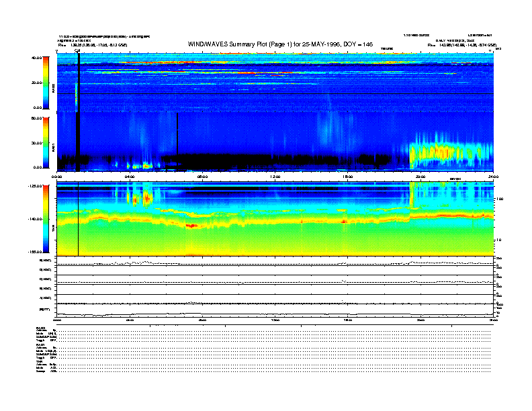
Task: Click the 04:00 tick label under RAD1 panel
Action: (x=130, y=177)
